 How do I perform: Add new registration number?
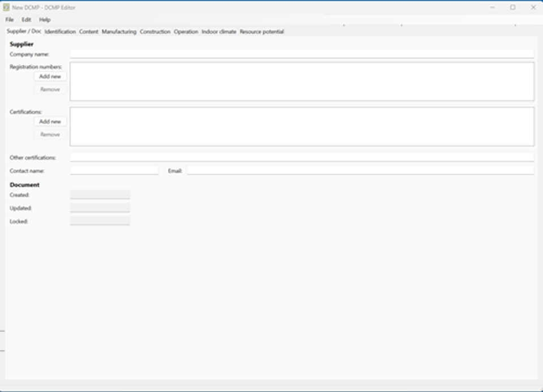tap(50, 76)
